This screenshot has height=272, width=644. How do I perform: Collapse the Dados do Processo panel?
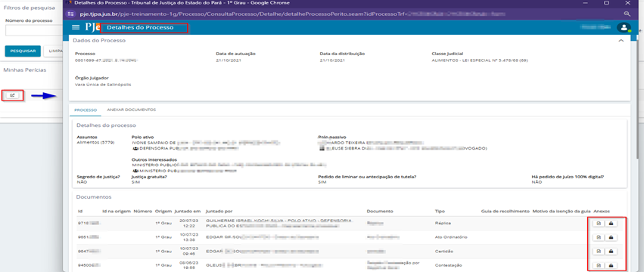coord(621,41)
